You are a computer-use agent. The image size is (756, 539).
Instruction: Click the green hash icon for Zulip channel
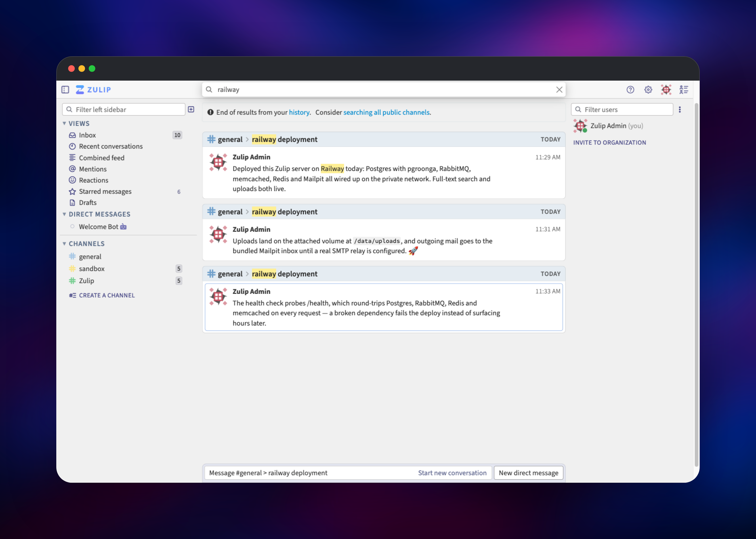[72, 281]
